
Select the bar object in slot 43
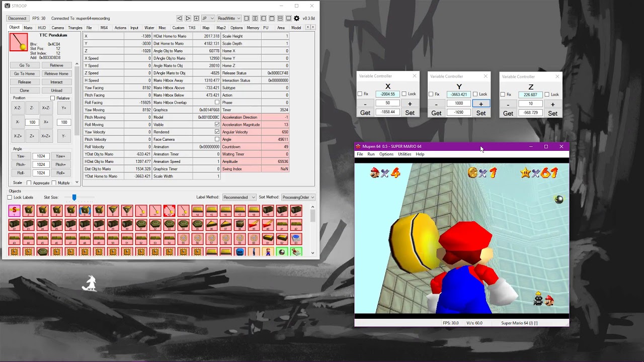pyautogui.click(x=15, y=238)
